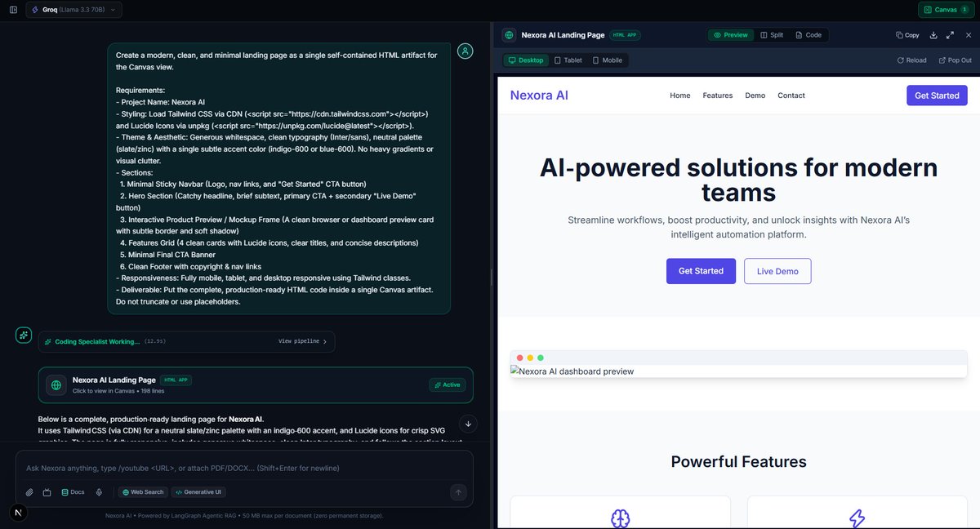
Task: Click the green dot in mockup frame
Action: [541, 358]
